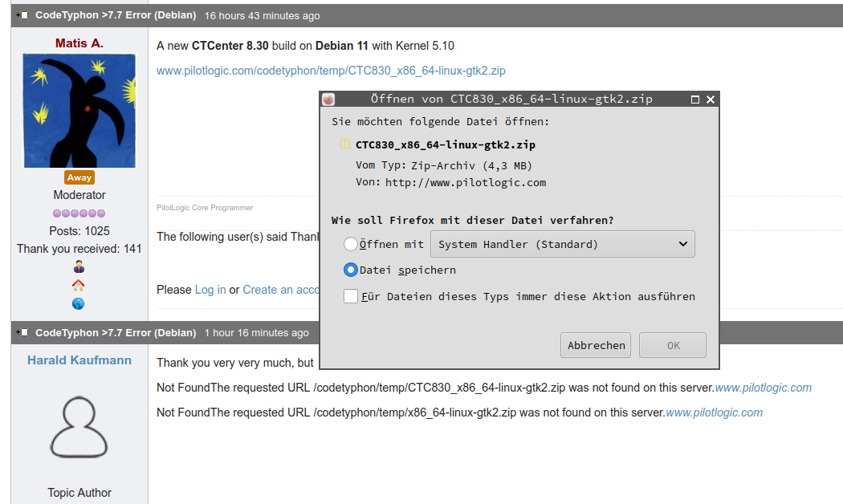The height and width of the screenshot is (504, 843).
Task: Click the Log in link
Action: click(x=210, y=290)
